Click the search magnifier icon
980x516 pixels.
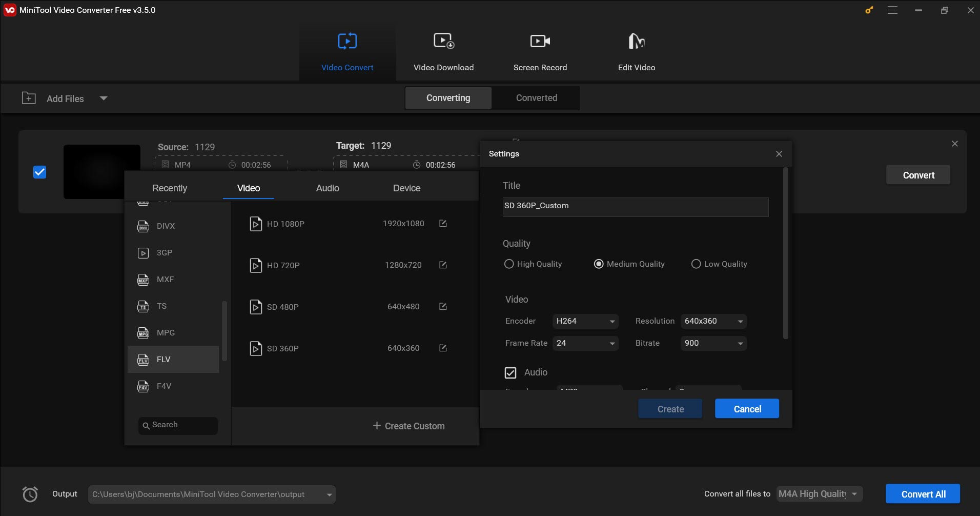point(146,426)
